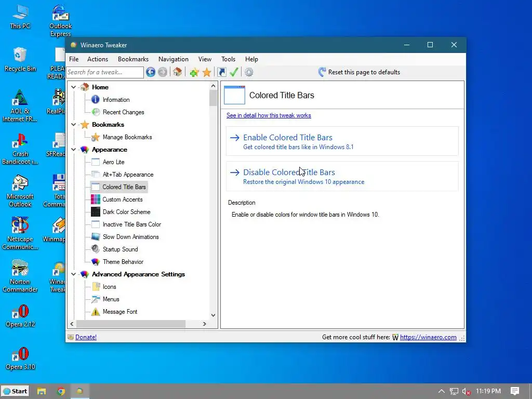The image size is (532, 399).
Task: Open Recycle Bin desktop icon
Action: point(20,60)
